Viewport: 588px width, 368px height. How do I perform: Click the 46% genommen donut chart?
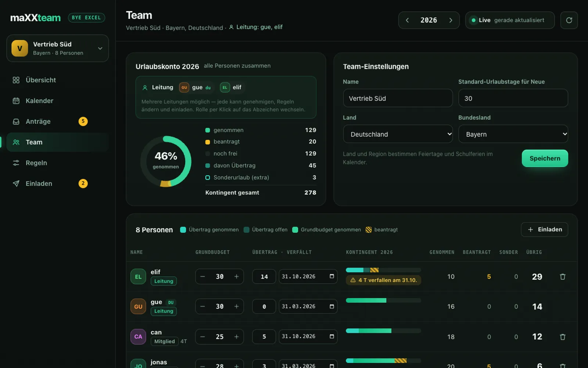coord(166,161)
